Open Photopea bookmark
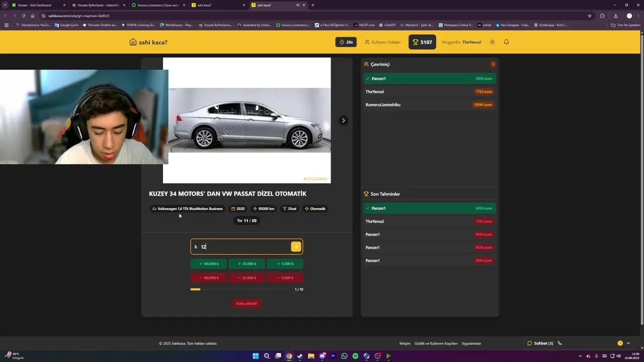This screenshot has width=644, height=362. click(x=456, y=25)
